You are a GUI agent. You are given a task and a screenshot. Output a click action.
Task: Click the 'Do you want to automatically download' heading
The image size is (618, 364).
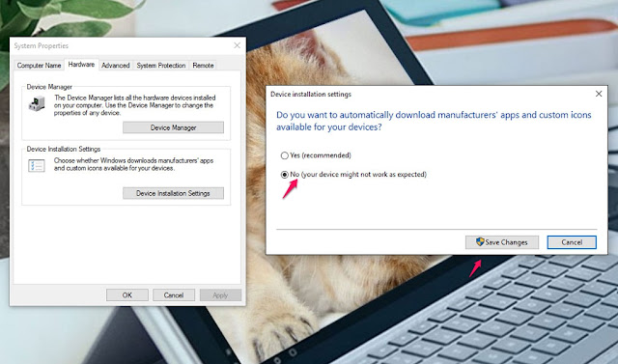(434, 121)
